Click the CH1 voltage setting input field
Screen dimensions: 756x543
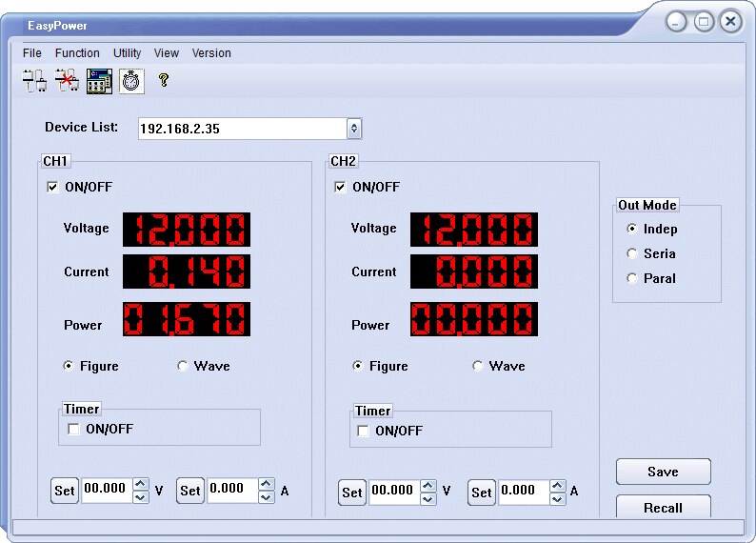(x=107, y=491)
